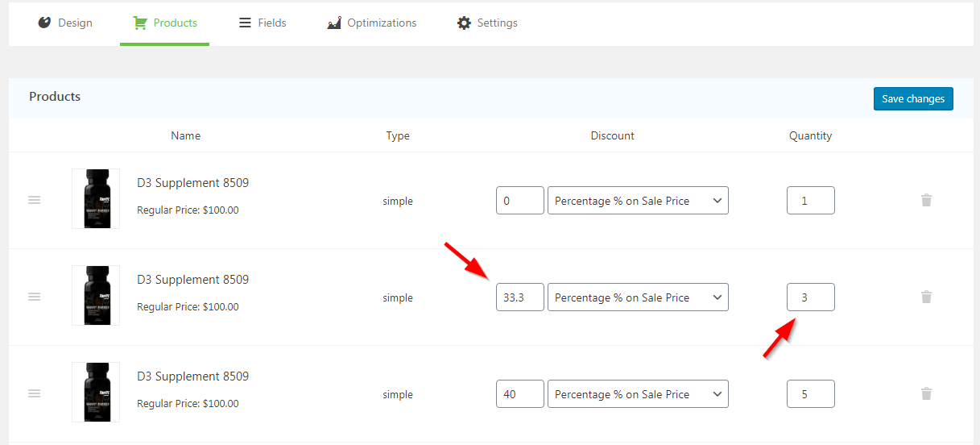Focus the quantity field showing 3
The image size is (980, 445).
810,297
